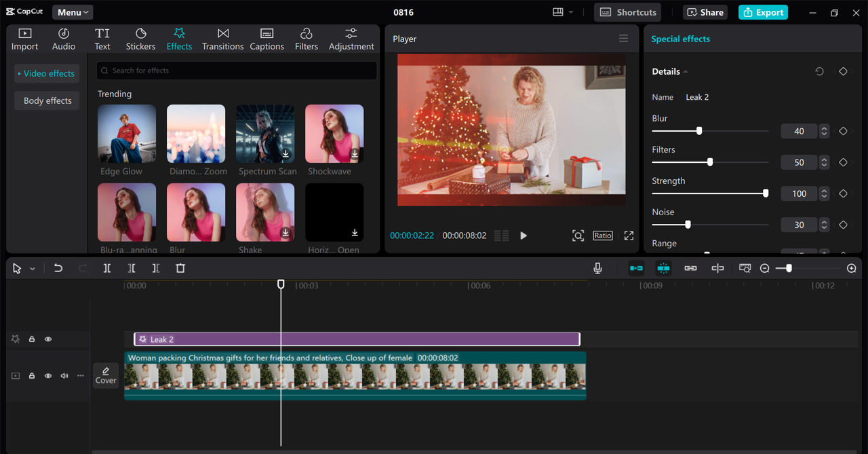Image resolution: width=868 pixels, height=454 pixels.
Task: Toggle auto snapping in timeline toolbar
Action: (663, 268)
